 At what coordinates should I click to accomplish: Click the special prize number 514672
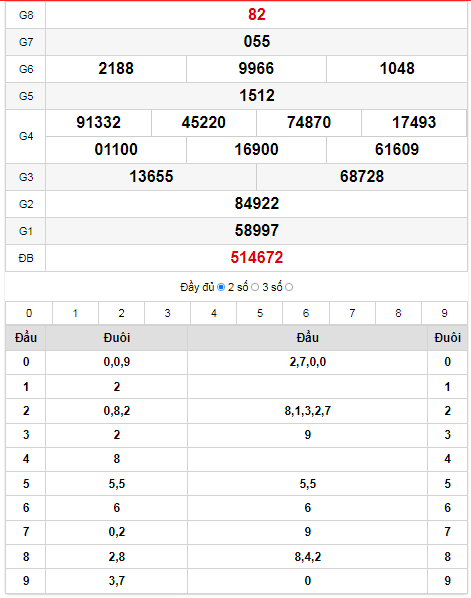pos(257,257)
